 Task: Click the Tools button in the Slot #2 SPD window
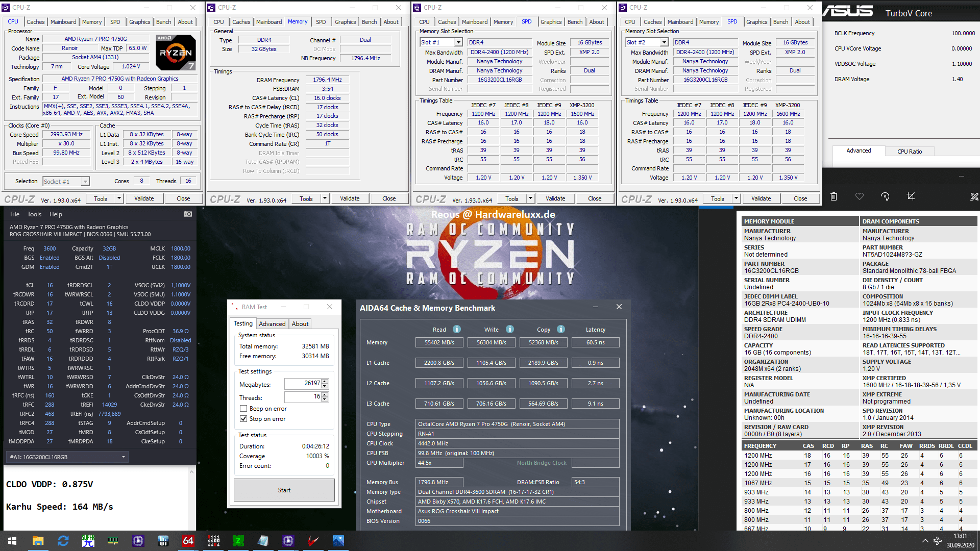point(718,198)
